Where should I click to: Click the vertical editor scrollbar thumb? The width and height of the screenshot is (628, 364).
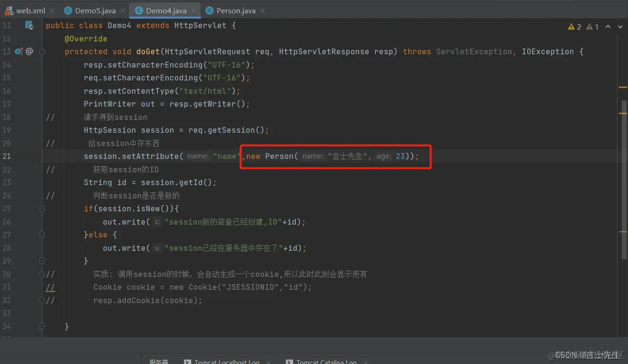pos(623,180)
